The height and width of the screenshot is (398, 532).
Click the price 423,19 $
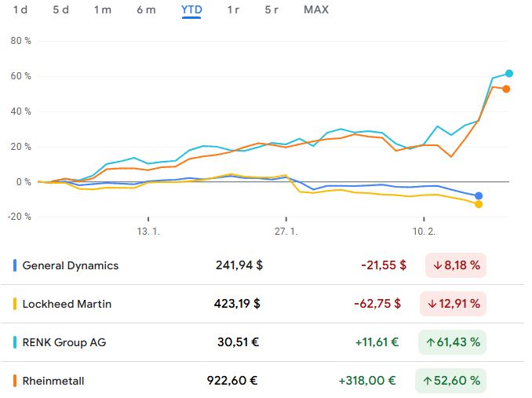(237, 303)
